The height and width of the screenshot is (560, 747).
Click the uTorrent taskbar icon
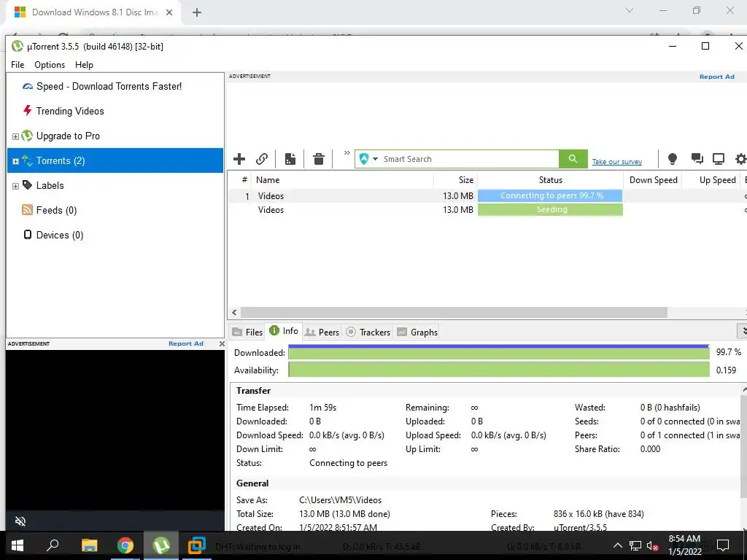pos(161,545)
